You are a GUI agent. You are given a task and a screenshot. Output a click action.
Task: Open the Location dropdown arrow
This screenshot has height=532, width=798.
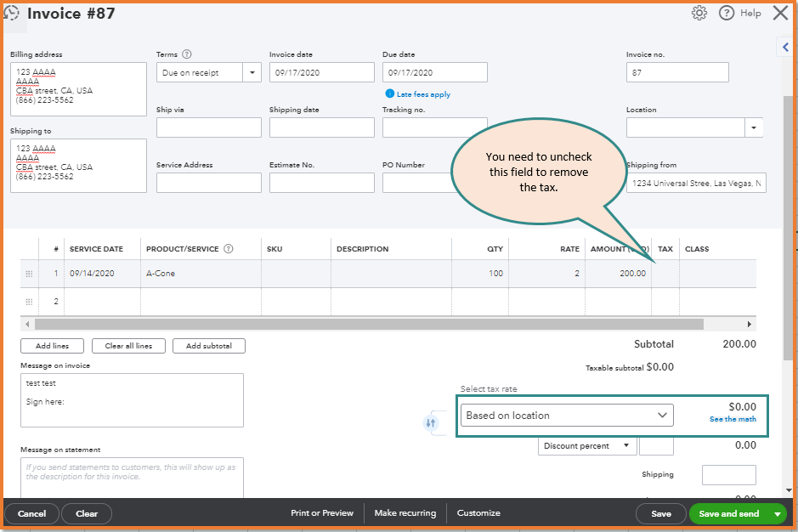coord(754,127)
